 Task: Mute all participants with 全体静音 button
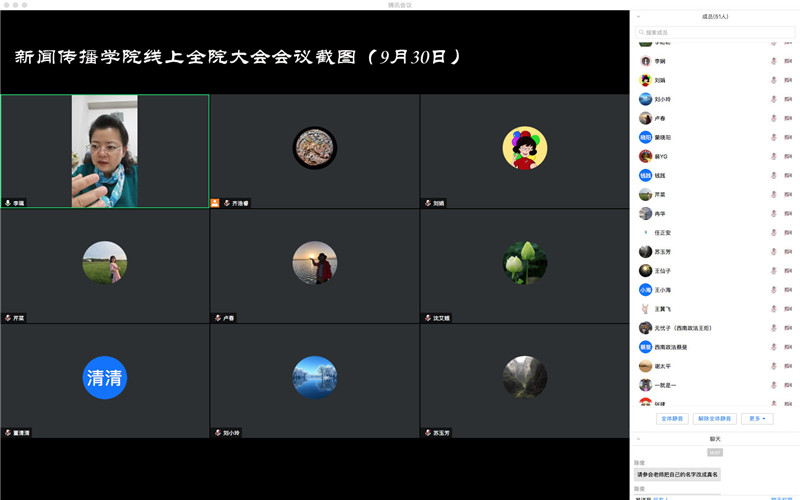[672, 419]
